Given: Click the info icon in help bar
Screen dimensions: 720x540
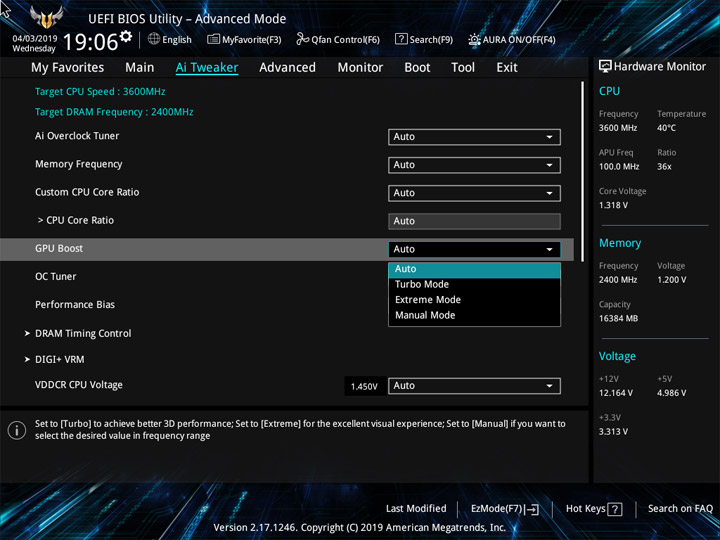Looking at the screenshot, I should (x=17, y=430).
